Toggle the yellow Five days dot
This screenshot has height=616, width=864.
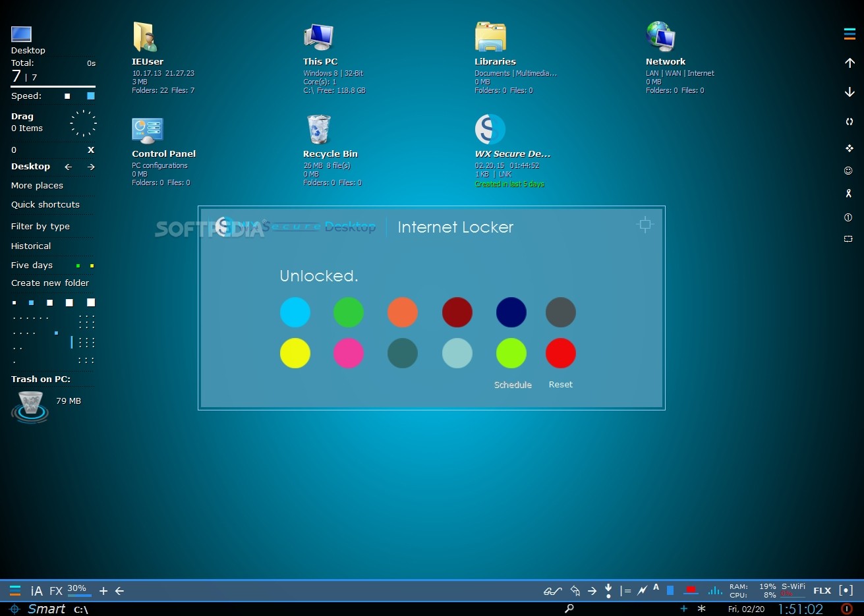click(x=92, y=266)
